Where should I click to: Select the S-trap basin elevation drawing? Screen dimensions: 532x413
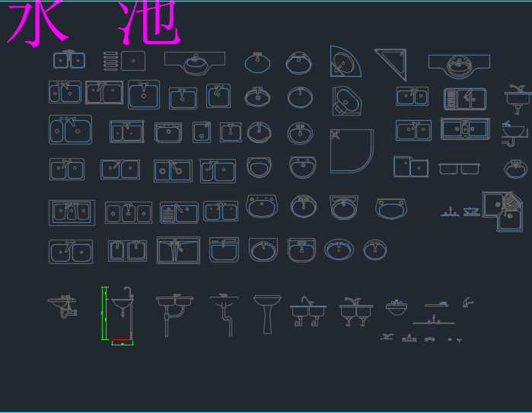pyautogui.click(x=224, y=315)
